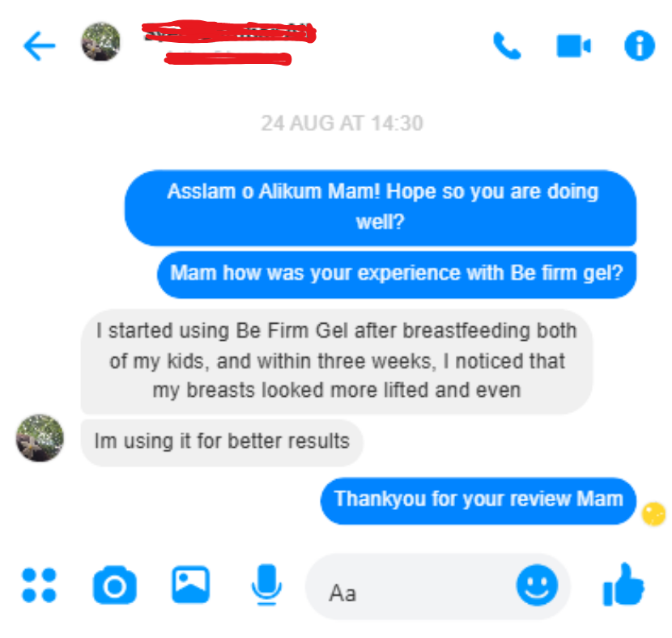Screen dimensions: 672x638
Task: Start a video call with camera icon
Action: tap(573, 45)
